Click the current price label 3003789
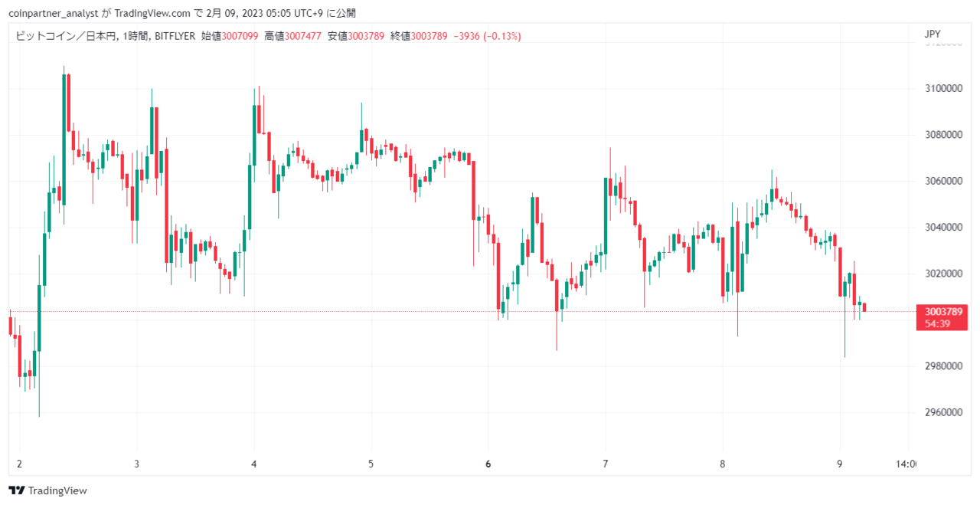The width and height of the screenshot is (980, 505). (943, 312)
